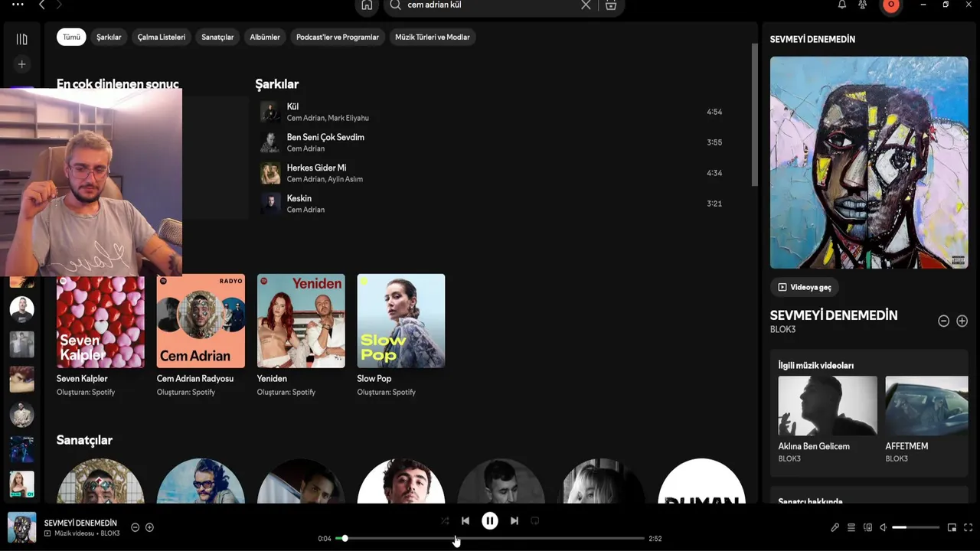
Task: Hide the now playing track via minus icon in bottom bar
Action: 136,527
